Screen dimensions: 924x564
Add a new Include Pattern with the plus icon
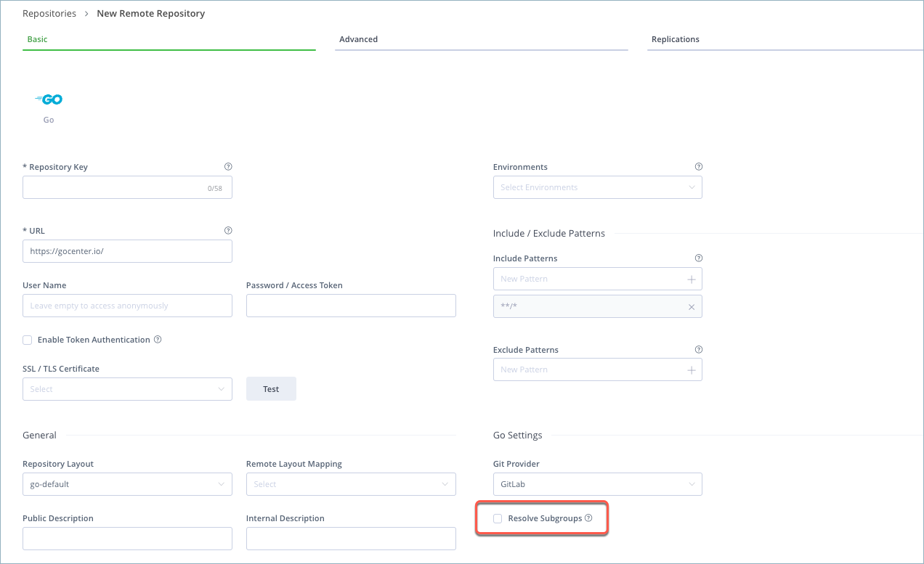pyautogui.click(x=691, y=279)
